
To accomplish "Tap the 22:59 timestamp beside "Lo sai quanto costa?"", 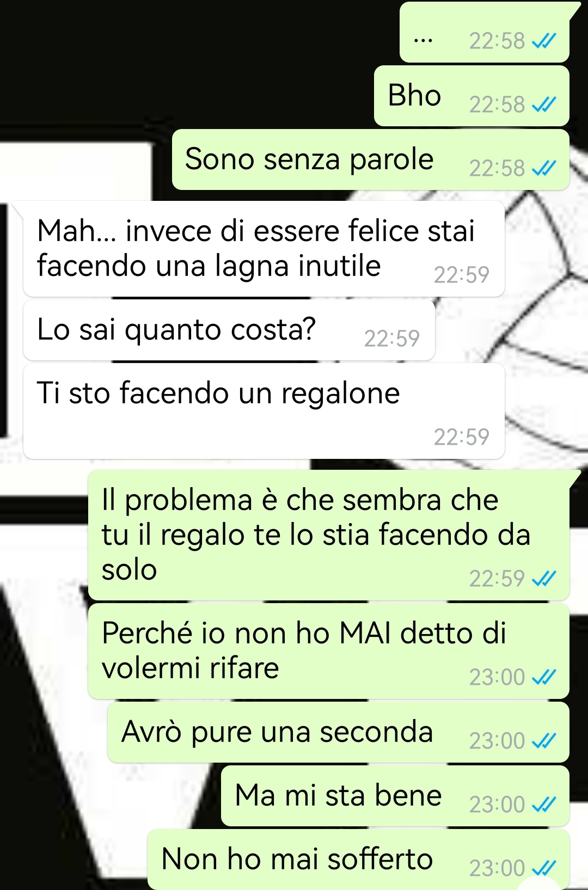I will click(x=392, y=338).
